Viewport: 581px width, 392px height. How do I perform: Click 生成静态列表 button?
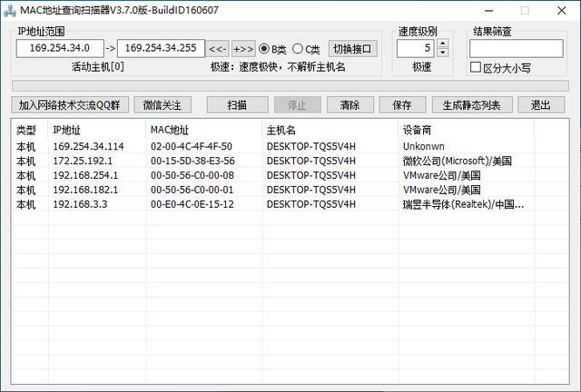[472, 105]
